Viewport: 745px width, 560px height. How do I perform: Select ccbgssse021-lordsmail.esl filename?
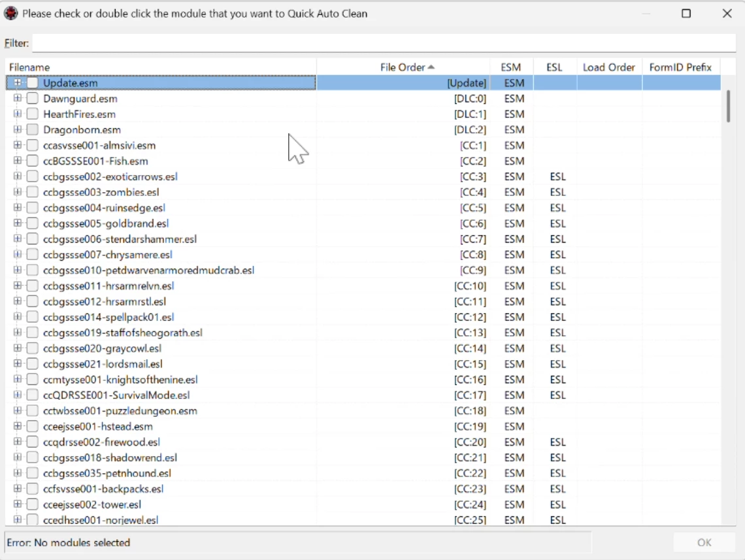click(103, 364)
